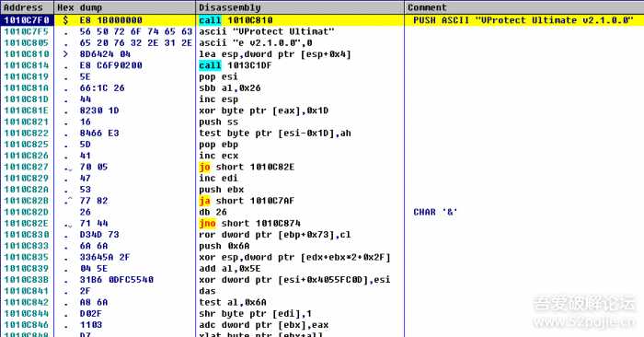644x337 pixels.
Task: Click jno short 1010C874 instruction
Action: click(x=249, y=224)
